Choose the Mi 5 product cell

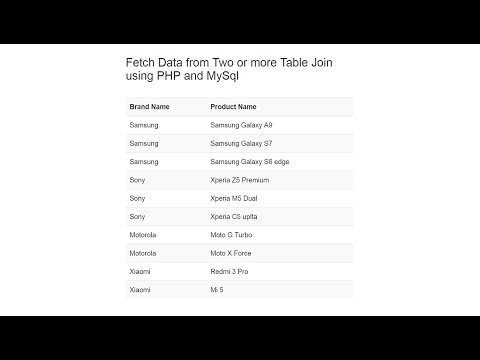coord(217,290)
